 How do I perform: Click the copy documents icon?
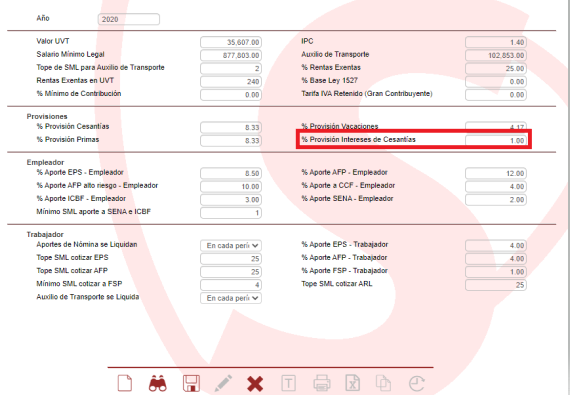[x=383, y=383]
